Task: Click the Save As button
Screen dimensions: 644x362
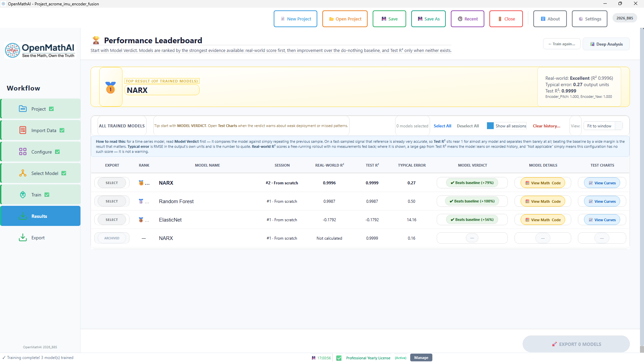Action: [x=428, y=19]
